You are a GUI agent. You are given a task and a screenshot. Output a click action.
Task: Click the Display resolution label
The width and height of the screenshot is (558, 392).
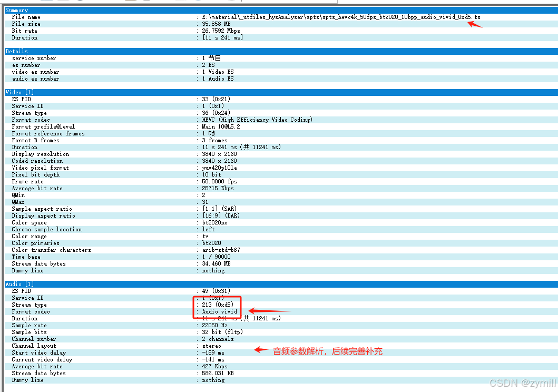click(40, 154)
